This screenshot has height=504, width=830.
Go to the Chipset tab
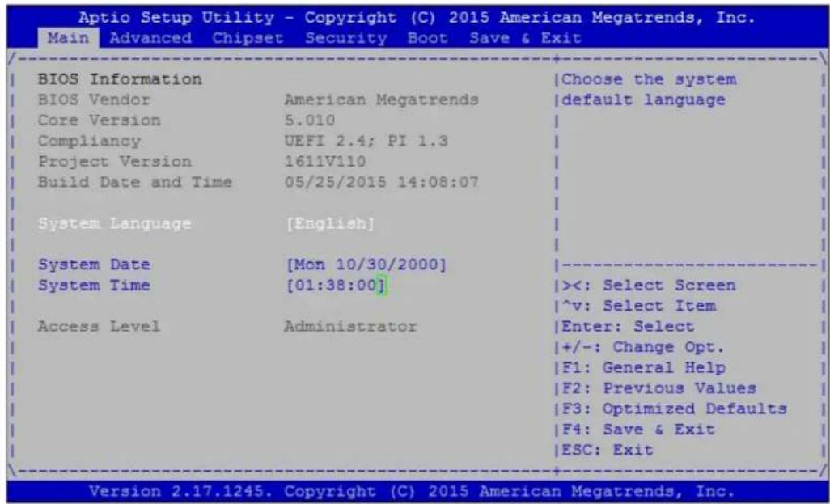pos(248,38)
